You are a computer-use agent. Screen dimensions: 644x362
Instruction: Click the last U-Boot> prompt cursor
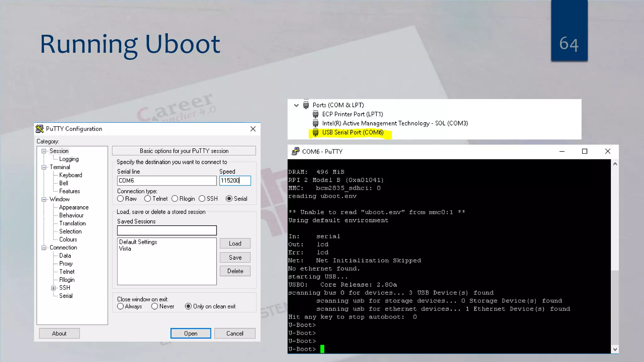pyautogui.click(x=322, y=349)
